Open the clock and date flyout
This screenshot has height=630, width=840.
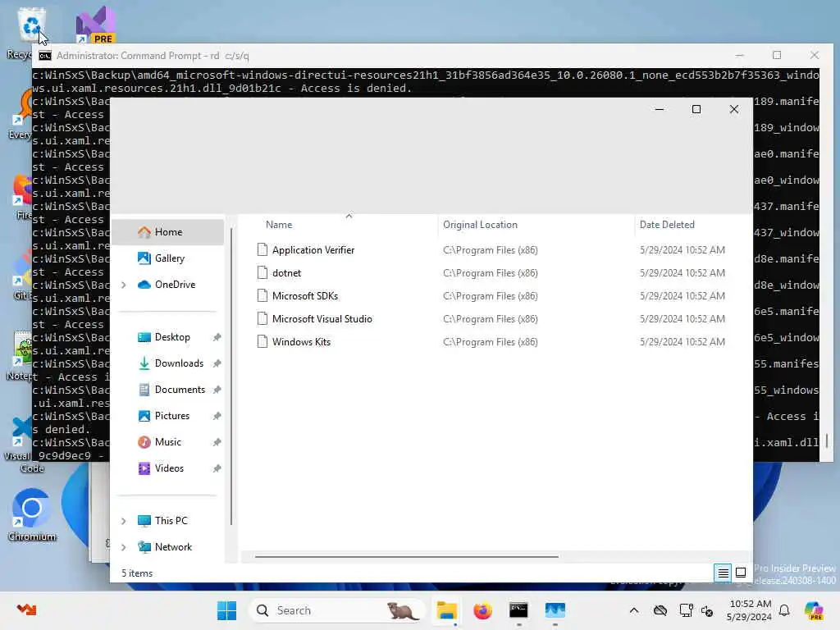pyautogui.click(x=749, y=610)
